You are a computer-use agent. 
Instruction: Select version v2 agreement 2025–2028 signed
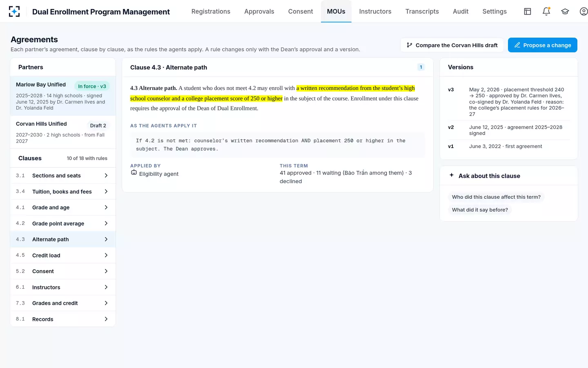(509, 130)
